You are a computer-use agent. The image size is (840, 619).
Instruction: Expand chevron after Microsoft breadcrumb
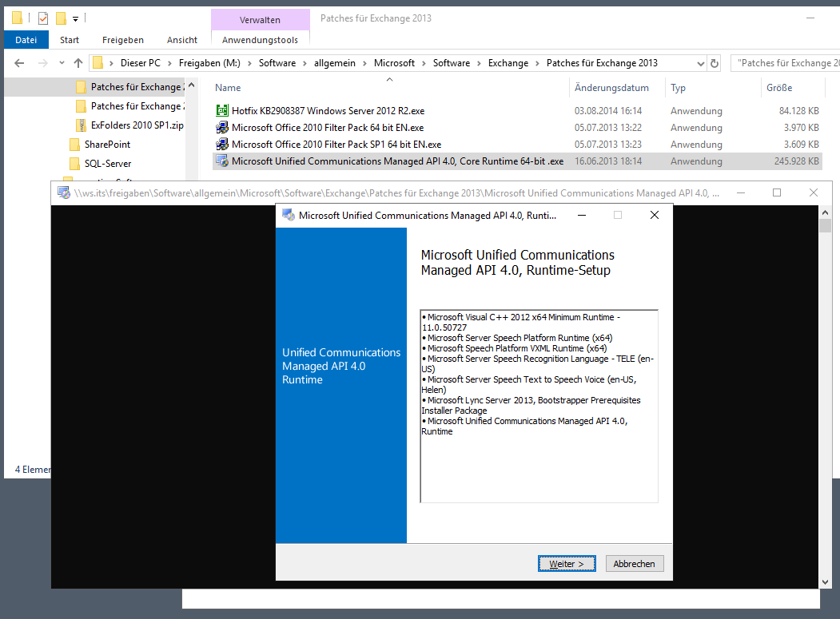(x=424, y=63)
